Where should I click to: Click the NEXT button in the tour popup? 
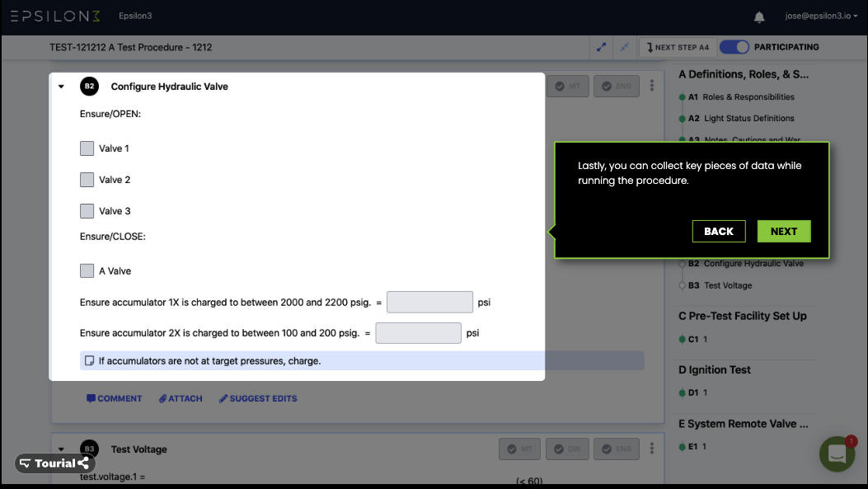coord(783,231)
